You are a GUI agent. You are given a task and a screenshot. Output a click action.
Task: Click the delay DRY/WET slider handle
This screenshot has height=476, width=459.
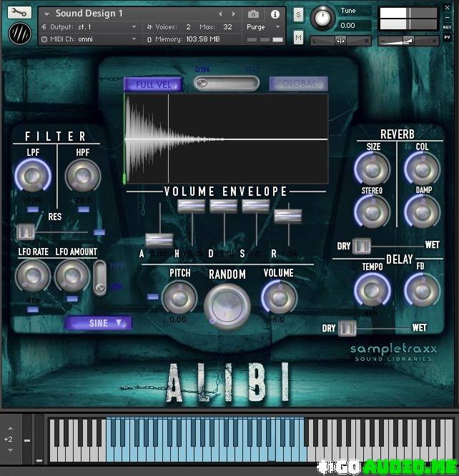[347, 328]
